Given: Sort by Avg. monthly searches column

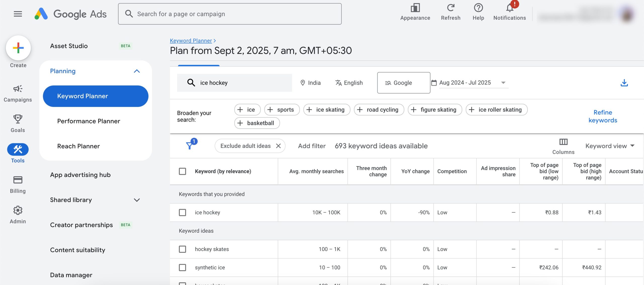Looking at the screenshot, I should (316, 171).
